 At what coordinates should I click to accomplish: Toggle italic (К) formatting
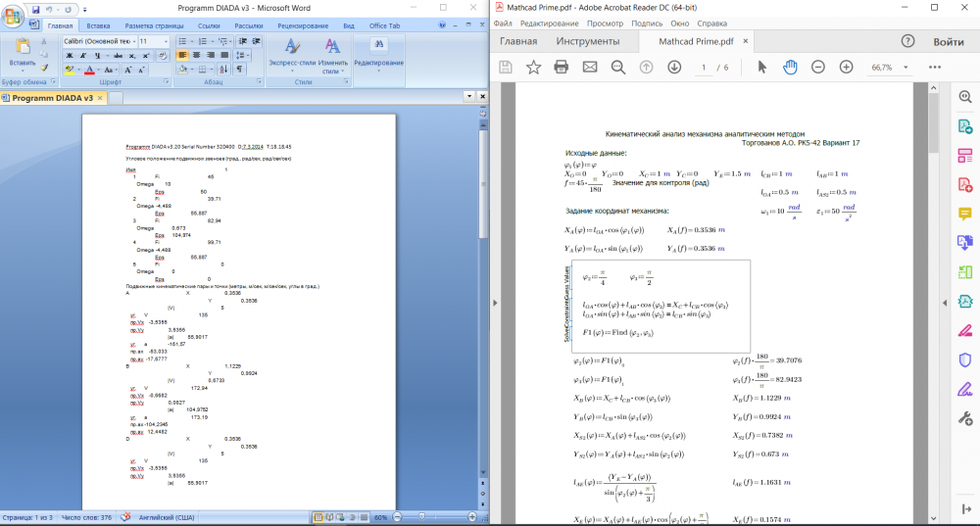click(x=83, y=56)
